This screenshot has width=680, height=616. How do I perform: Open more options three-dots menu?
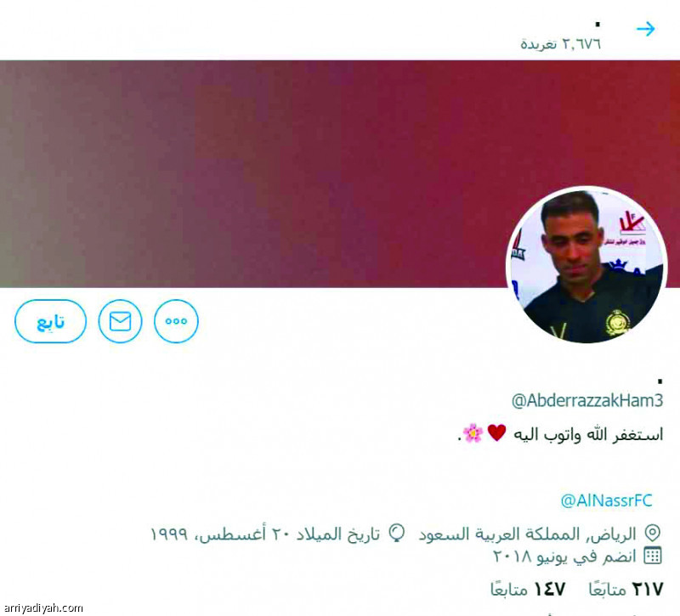click(176, 321)
